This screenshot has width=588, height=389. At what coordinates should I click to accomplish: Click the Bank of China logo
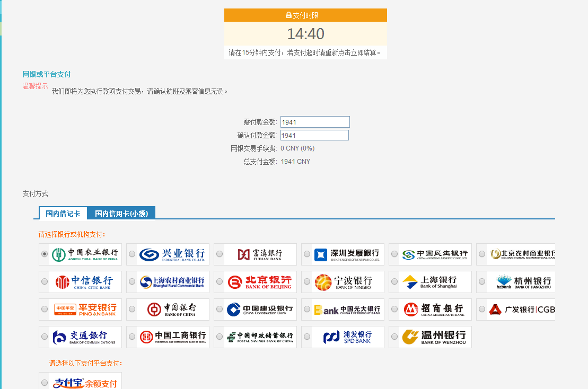172,309
